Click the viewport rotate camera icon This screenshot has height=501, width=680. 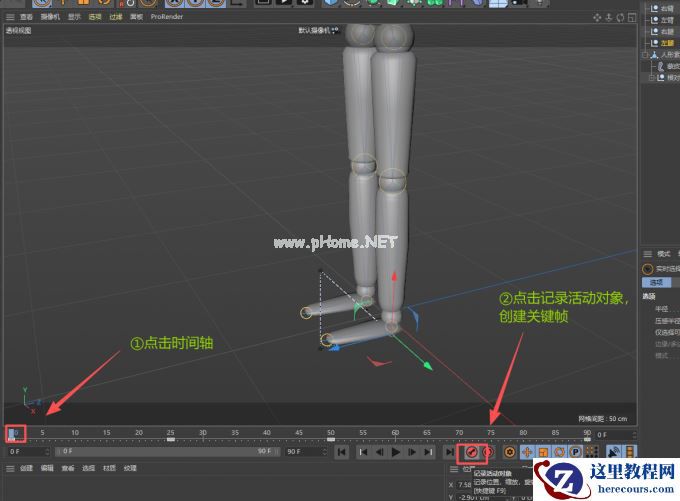coord(621,17)
